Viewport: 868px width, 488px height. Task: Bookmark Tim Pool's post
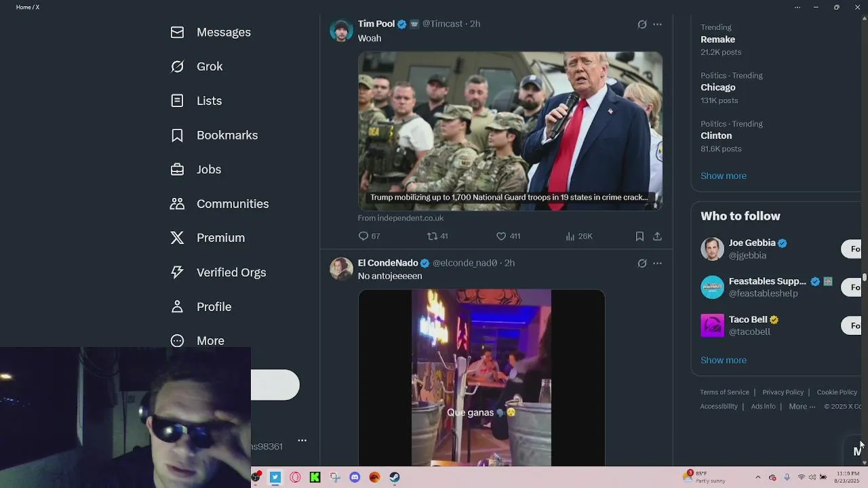[x=639, y=236]
